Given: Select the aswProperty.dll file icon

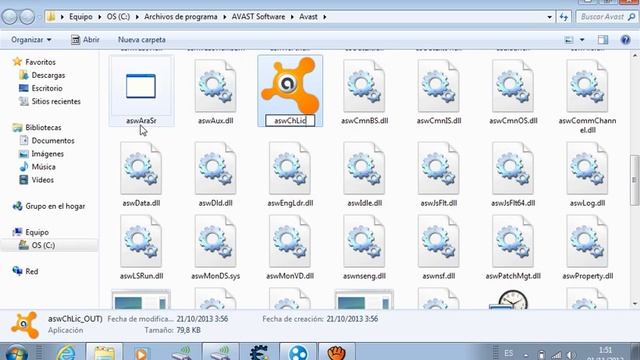Looking at the screenshot, I should (587, 241).
